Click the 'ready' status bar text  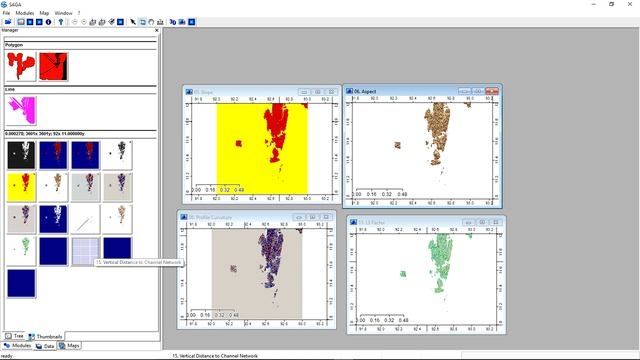pyautogui.click(x=7, y=356)
